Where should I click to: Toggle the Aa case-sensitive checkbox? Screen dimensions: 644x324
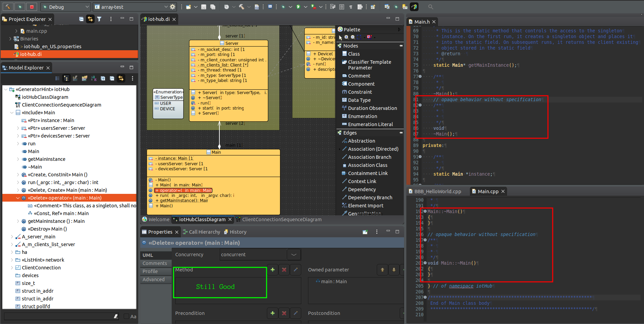[x=126, y=316]
